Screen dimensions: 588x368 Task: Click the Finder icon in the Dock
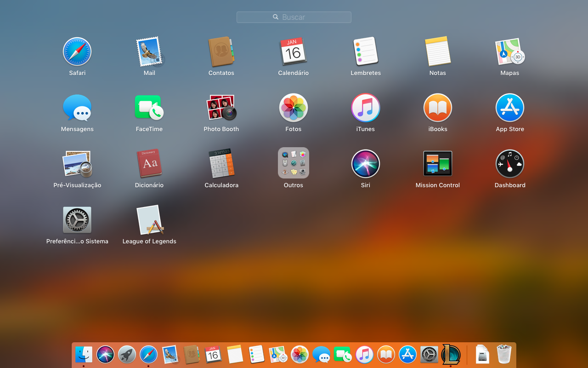point(84,355)
